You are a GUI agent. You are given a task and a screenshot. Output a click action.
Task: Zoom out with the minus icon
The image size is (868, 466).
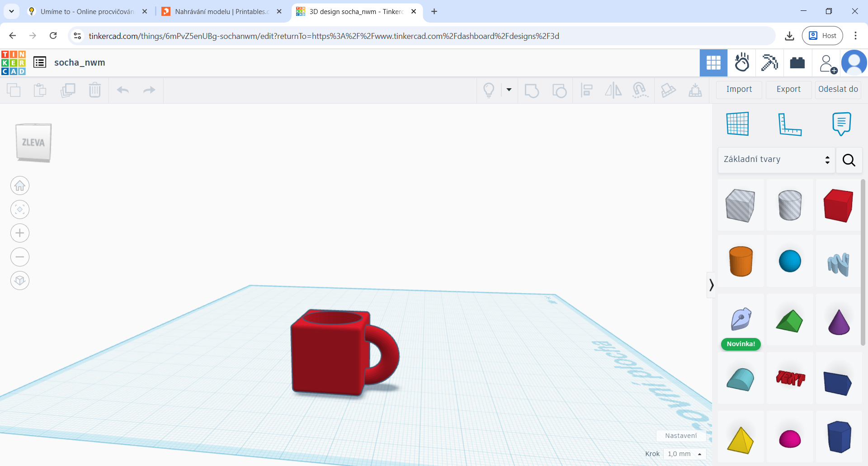click(x=20, y=257)
